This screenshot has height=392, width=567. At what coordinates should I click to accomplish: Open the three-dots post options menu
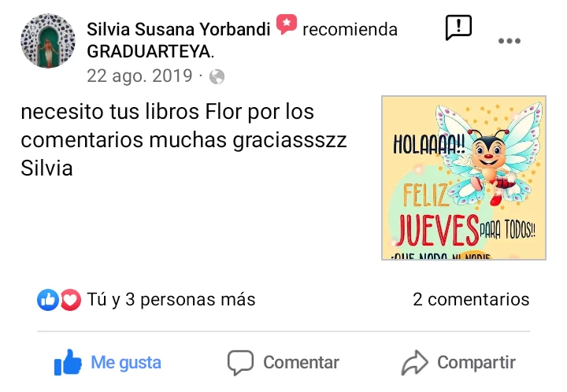coord(510,41)
